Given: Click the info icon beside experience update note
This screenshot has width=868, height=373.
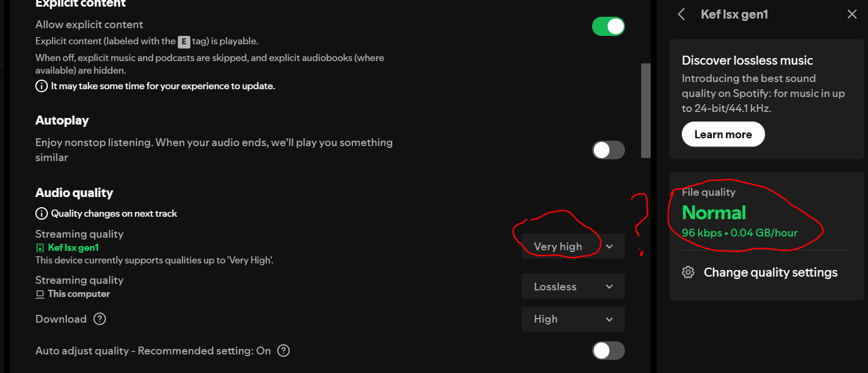Looking at the screenshot, I should coord(41,86).
